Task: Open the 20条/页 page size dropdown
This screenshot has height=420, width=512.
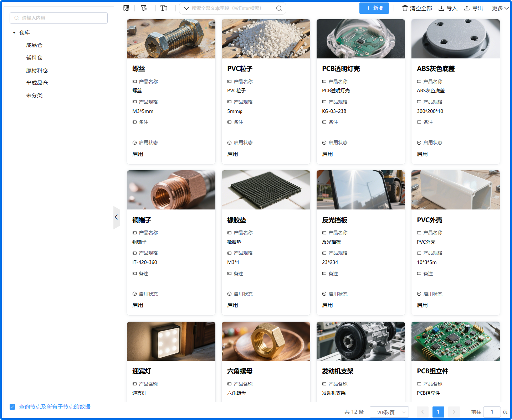Action: [389, 412]
